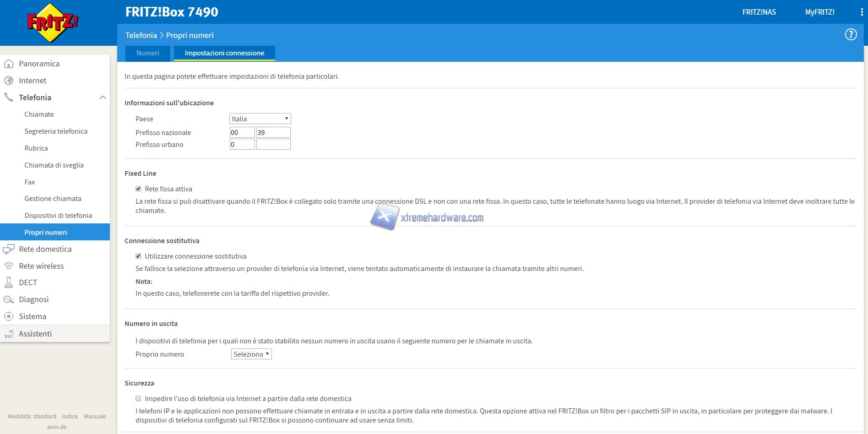The height and width of the screenshot is (434, 868).
Task: Enable Impedire l'uso di telefonia checkbox
Action: 138,399
